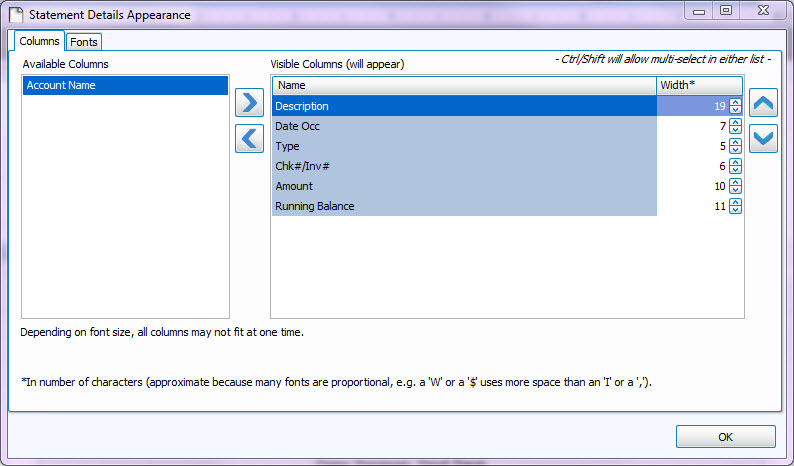
Task: Decrease the Chk#/Inv# width value
Action: 735,170
